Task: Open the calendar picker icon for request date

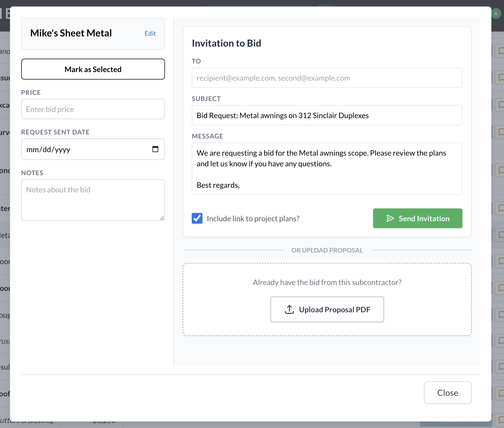Action: point(155,149)
